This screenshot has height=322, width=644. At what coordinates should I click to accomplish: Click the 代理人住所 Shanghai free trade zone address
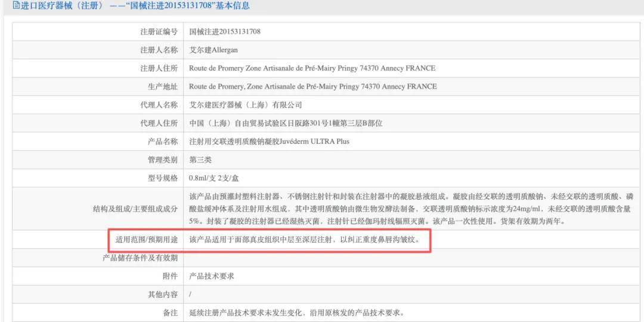click(285, 123)
